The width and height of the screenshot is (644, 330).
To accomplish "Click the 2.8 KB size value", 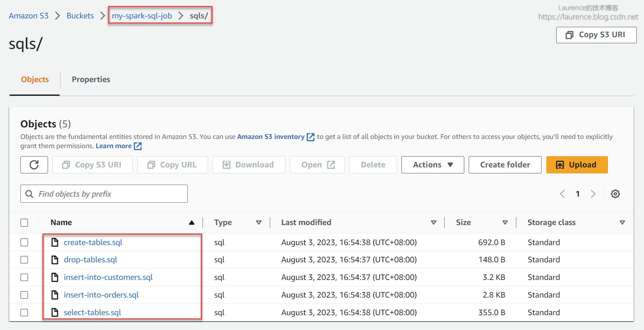I will [494, 295].
